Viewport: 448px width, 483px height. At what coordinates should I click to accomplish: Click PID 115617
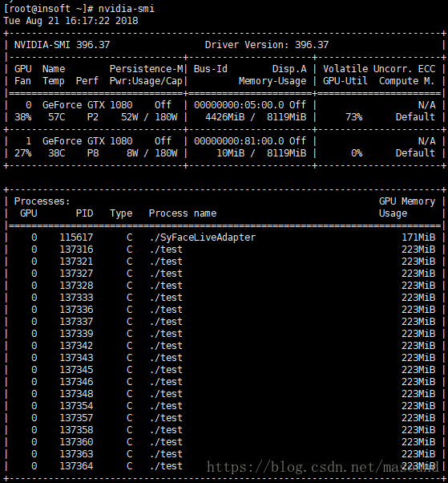coord(76,237)
